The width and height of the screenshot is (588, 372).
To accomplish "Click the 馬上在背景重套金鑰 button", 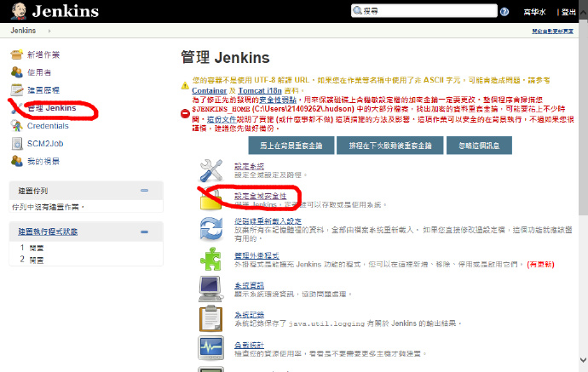I will (x=291, y=146).
